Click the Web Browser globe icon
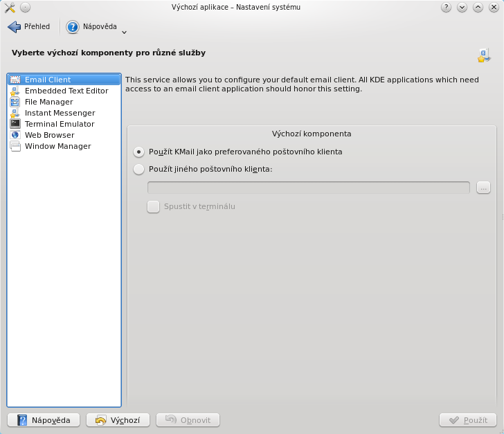 [x=15, y=135]
